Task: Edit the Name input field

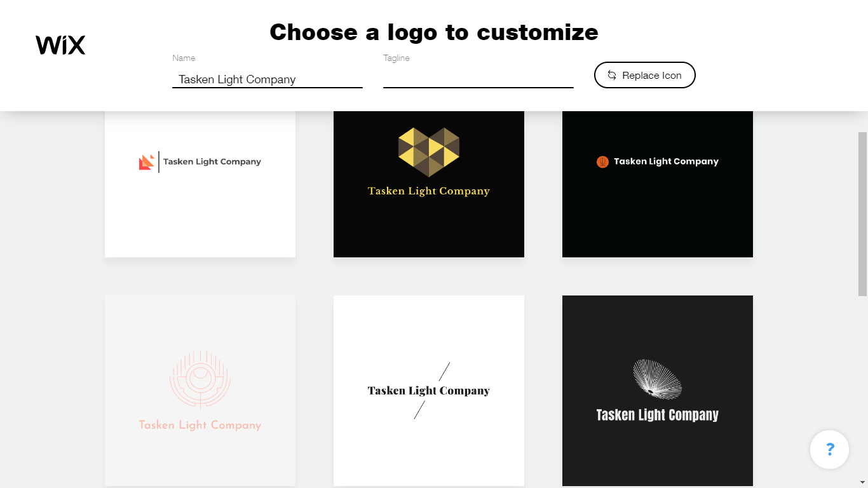Action: (x=268, y=79)
